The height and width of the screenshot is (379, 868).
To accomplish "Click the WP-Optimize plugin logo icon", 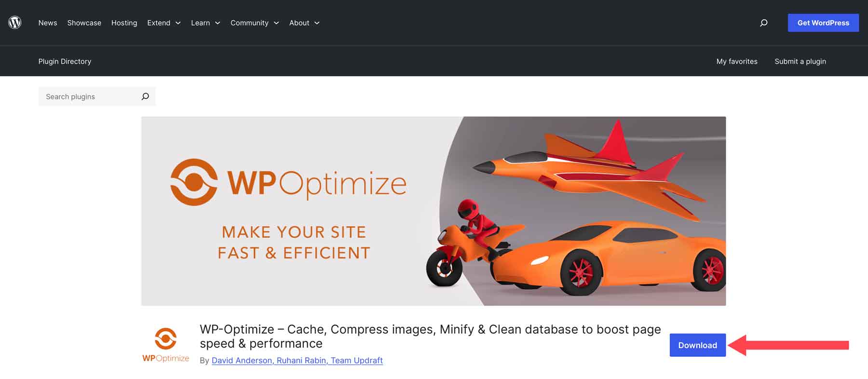I will pos(166,337).
